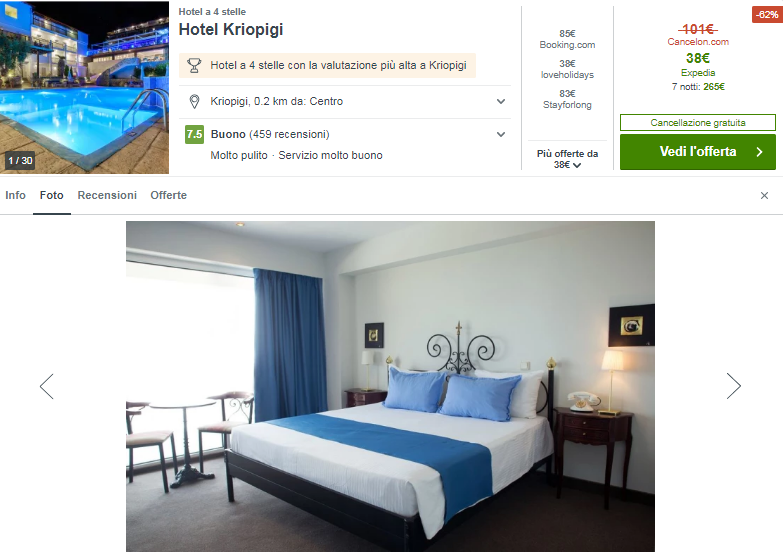The width and height of the screenshot is (783, 556).
Task: Click the location pin icon
Action: (194, 101)
